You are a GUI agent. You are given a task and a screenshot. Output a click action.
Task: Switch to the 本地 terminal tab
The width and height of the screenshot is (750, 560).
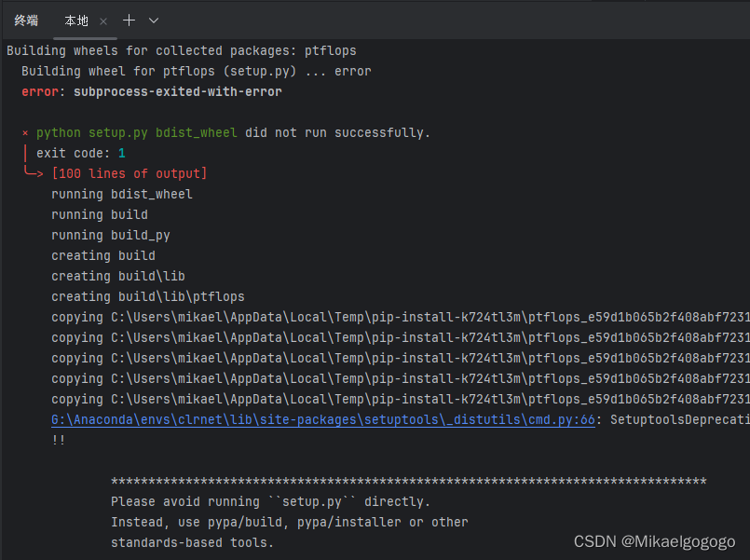[76, 20]
